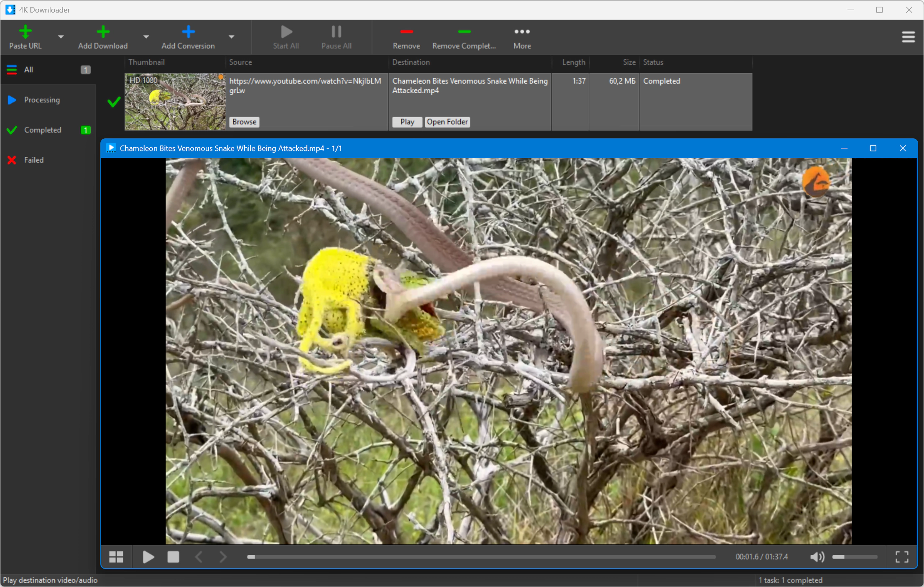Click the Open Folder button
This screenshot has width=924, height=587.
[447, 122]
